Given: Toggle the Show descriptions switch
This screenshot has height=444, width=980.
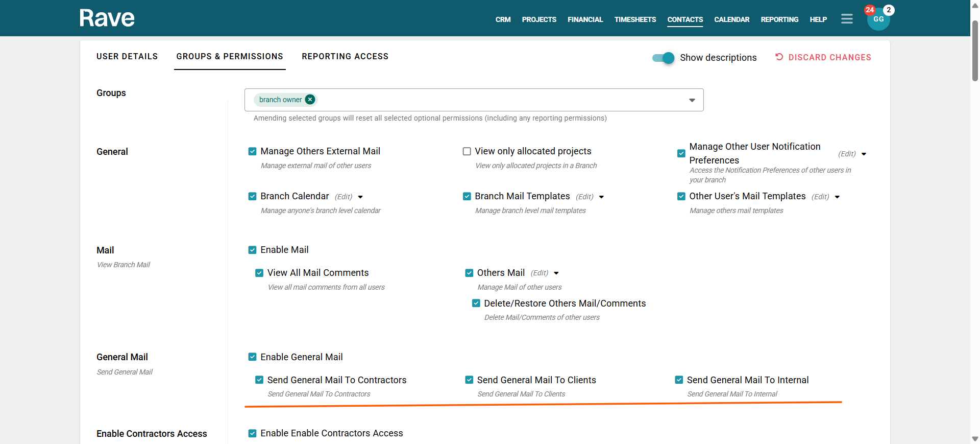Looking at the screenshot, I should (x=663, y=58).
